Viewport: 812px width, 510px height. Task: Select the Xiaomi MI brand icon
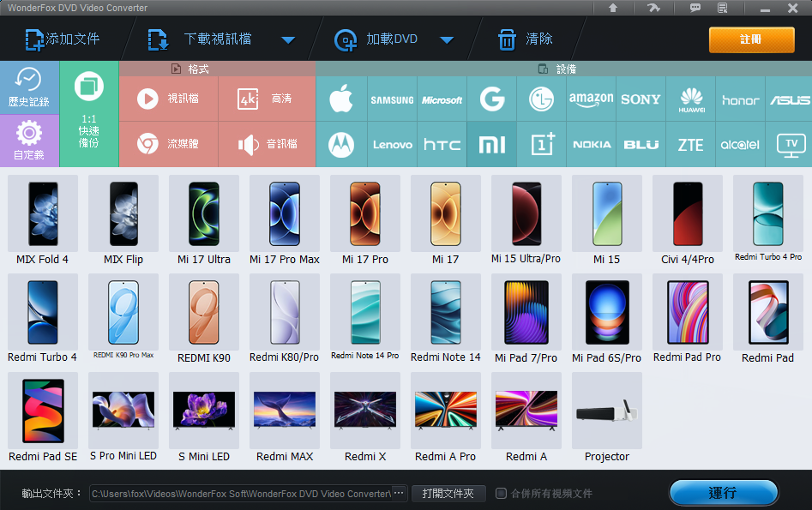(x=491, y=145)
